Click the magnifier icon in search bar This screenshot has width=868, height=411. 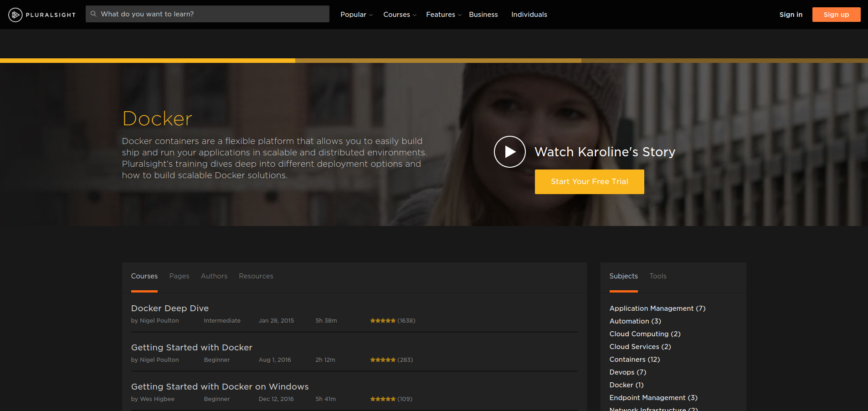93,14
